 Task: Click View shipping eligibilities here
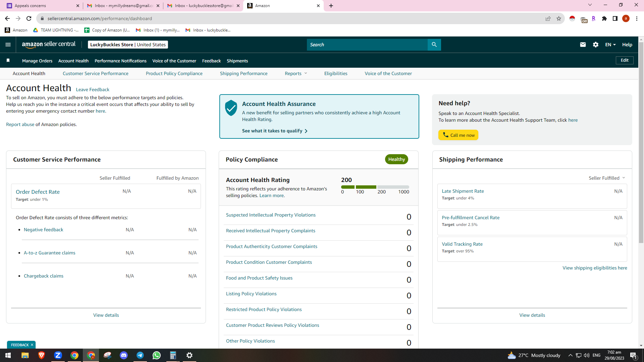(x=595, y=268)
